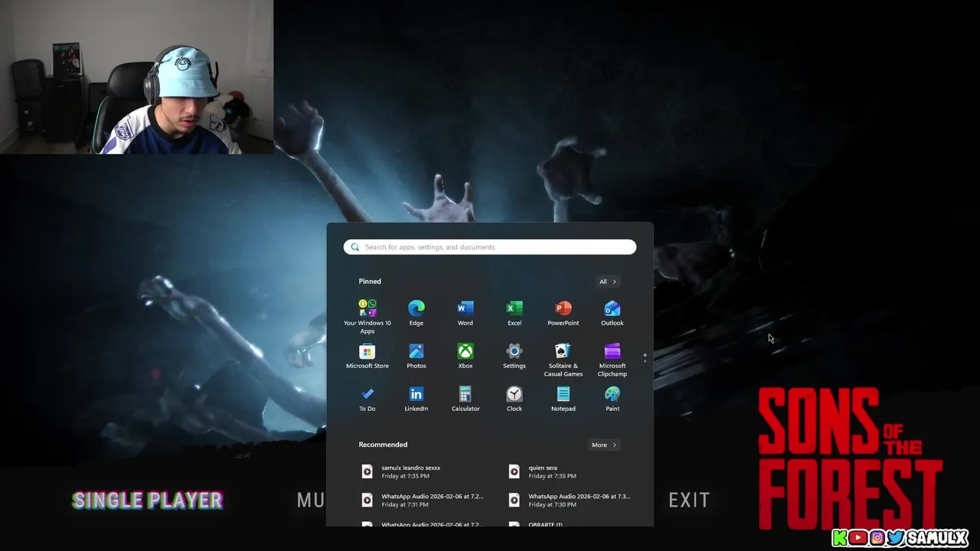Launch Notepad from pinned apps
Viewport: 980px width, 551px height.
click(563, 399)
